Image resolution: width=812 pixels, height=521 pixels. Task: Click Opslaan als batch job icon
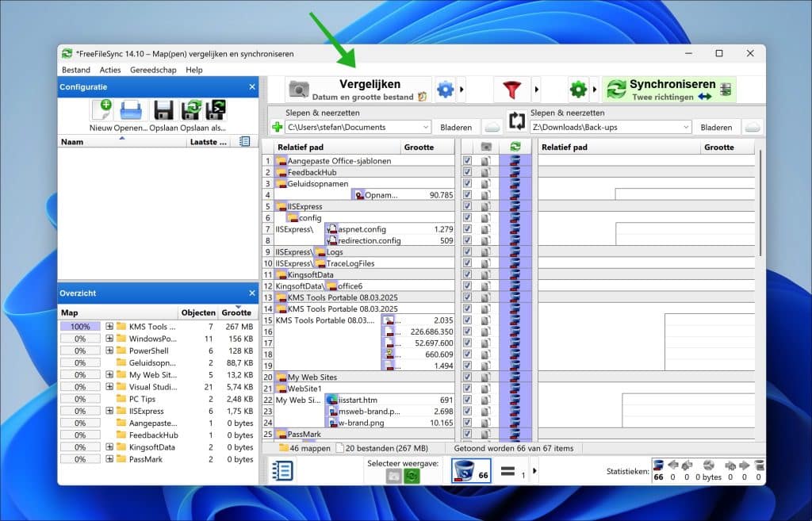pos(216,110)
